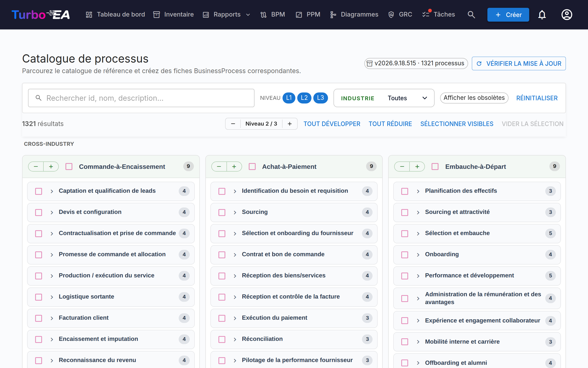Expand Contractualisation et prise de commande

(x=52, y=233)
